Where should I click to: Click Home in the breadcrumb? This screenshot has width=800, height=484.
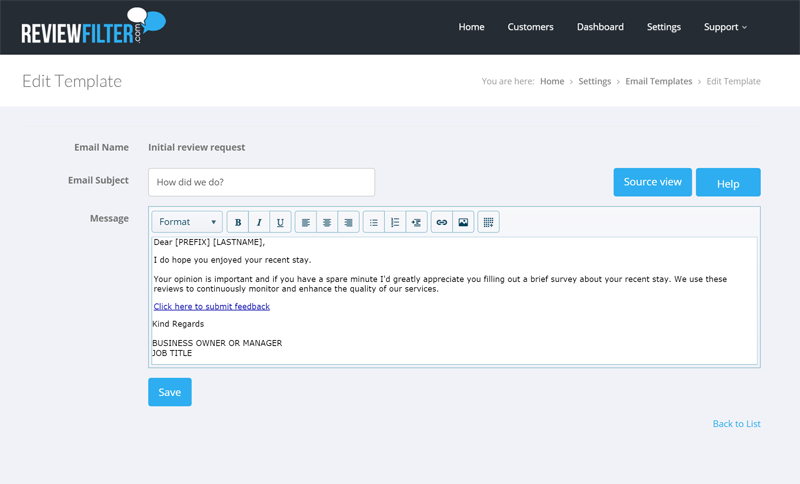tap(552, 81)
